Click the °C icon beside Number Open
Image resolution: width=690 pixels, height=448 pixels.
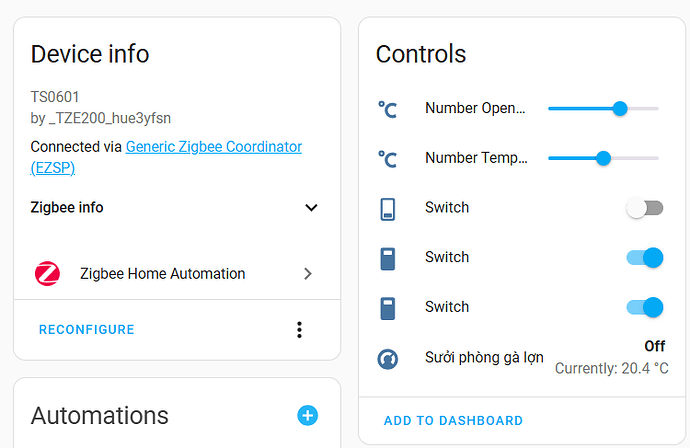pyautogui.click(x=388, y=109)
